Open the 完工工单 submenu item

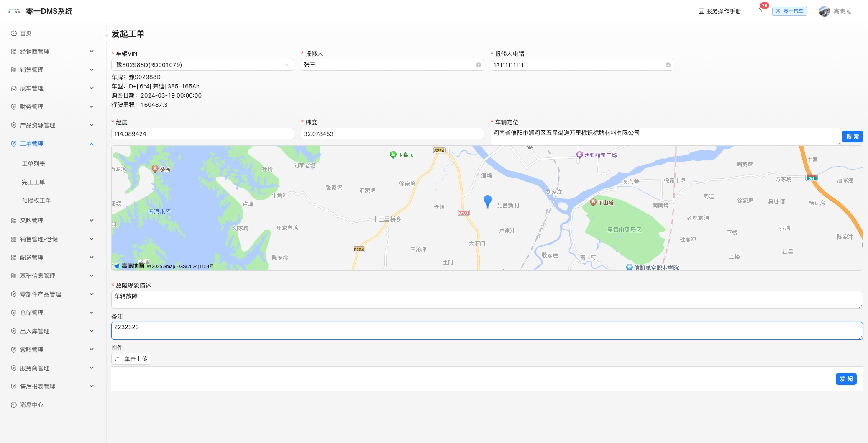point(33,182)
